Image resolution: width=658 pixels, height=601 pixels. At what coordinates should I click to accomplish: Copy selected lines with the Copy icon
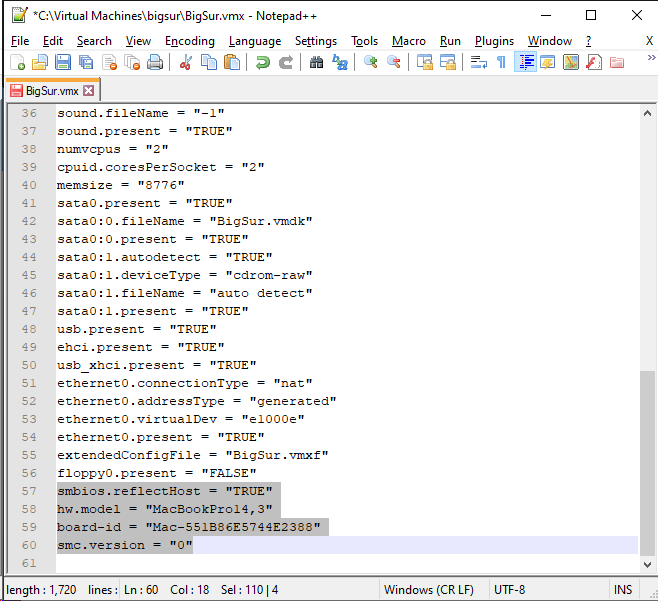(x=209, y=63)
